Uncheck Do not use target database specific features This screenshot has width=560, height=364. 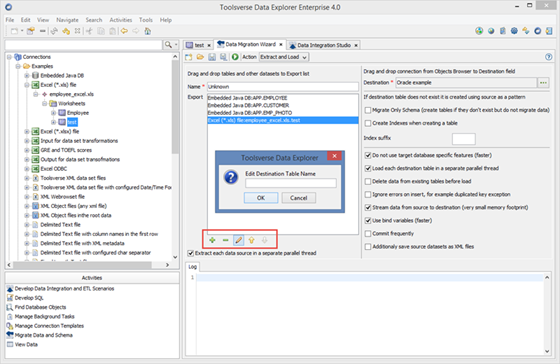click(x=368, y=155)
